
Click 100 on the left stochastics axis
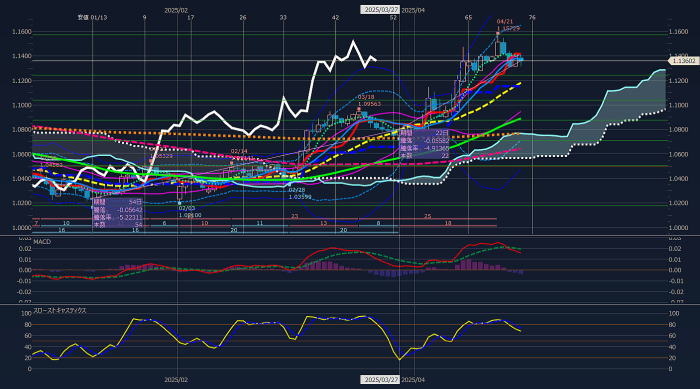[26, 314]
